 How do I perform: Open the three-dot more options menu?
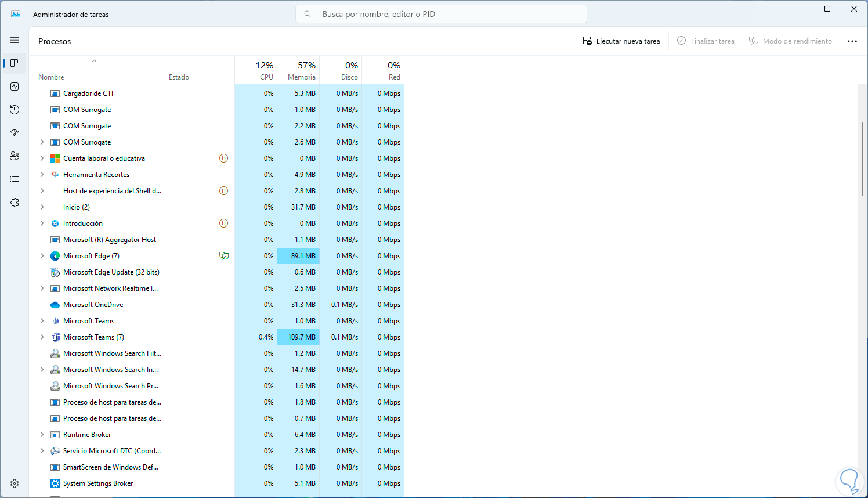click(852, 41)
